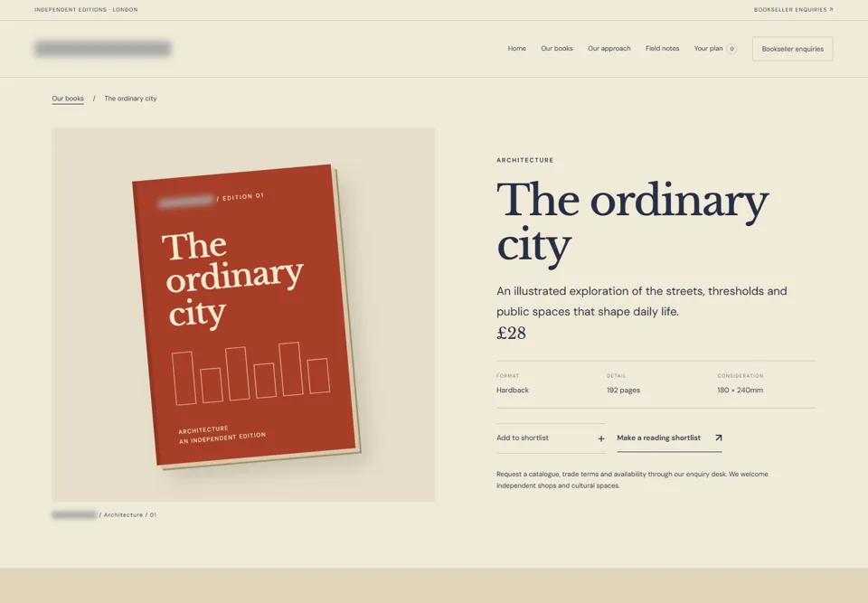Click the Your plan count badge
The height and width of the screenshot is (603, 868).
click(x=731, y=49)
